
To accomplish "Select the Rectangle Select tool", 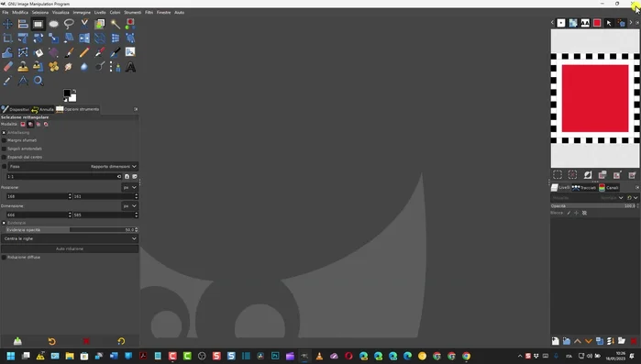I will tap(38, 24).
